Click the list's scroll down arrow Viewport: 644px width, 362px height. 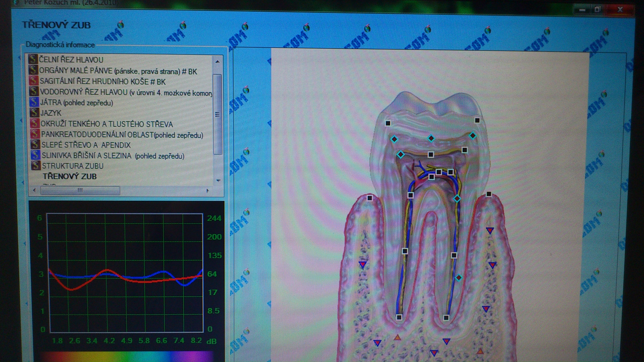[x=218, y=180]
